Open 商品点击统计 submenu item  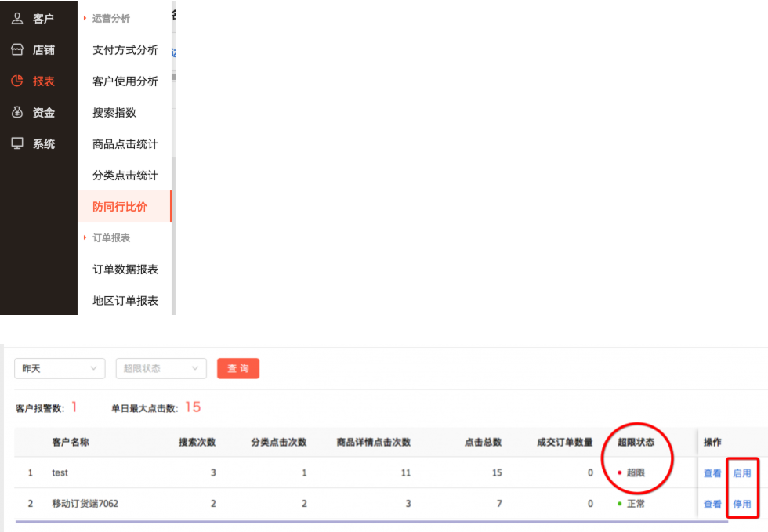coord(125,144)
